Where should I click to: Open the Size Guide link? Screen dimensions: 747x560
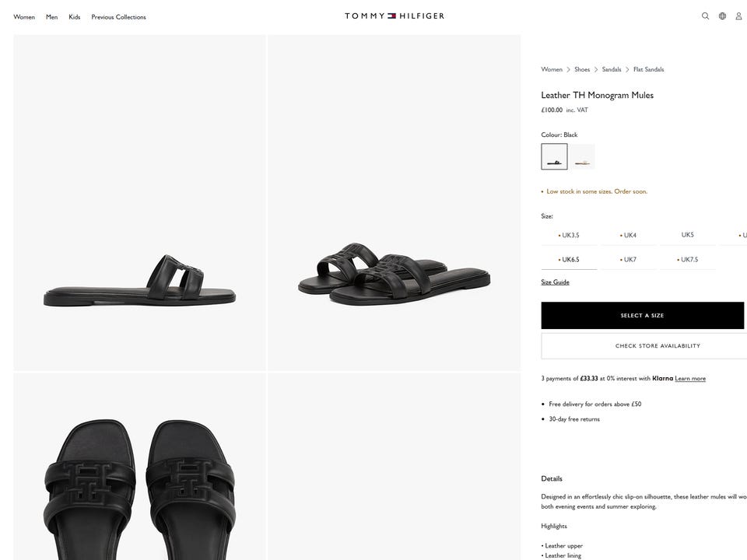click(555, 282)
